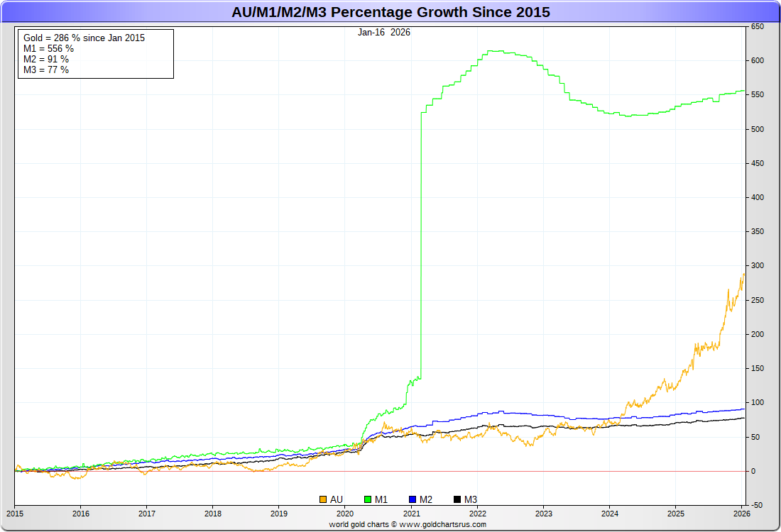Click the 200 y-axis value
781x532 pixels.
[x=757, y=334]
